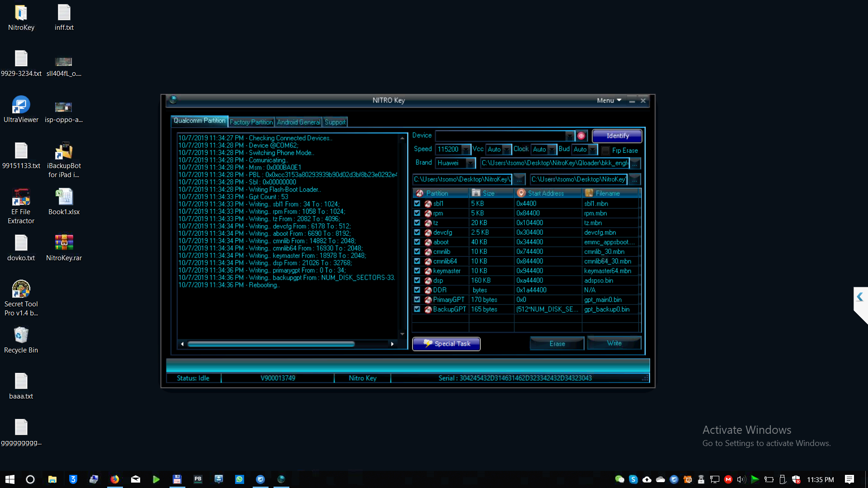The image size is (868, 488).
Task: Open Mail app from taskbar
Action: click(136, 479)
